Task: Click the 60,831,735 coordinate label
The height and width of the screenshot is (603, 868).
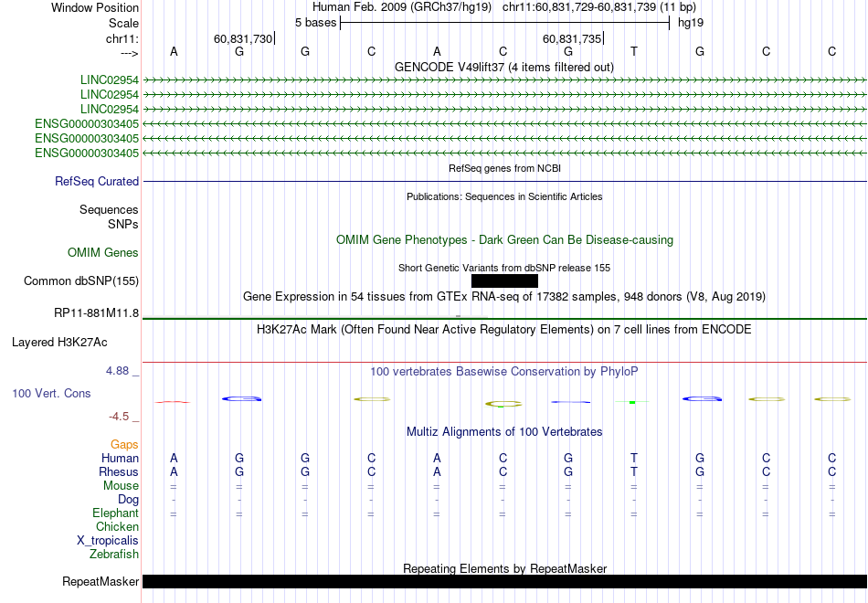Action: click(572, 38)
